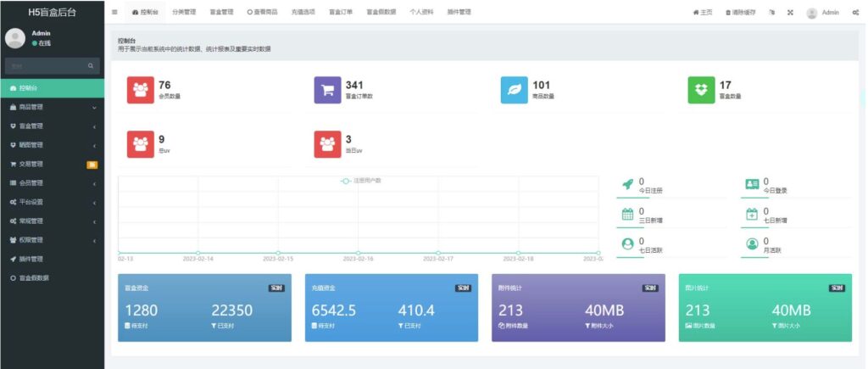This screenshot has height=369, width=868.
Task: Toggle the 注册用户数 chart legend series
Action: 361,181
